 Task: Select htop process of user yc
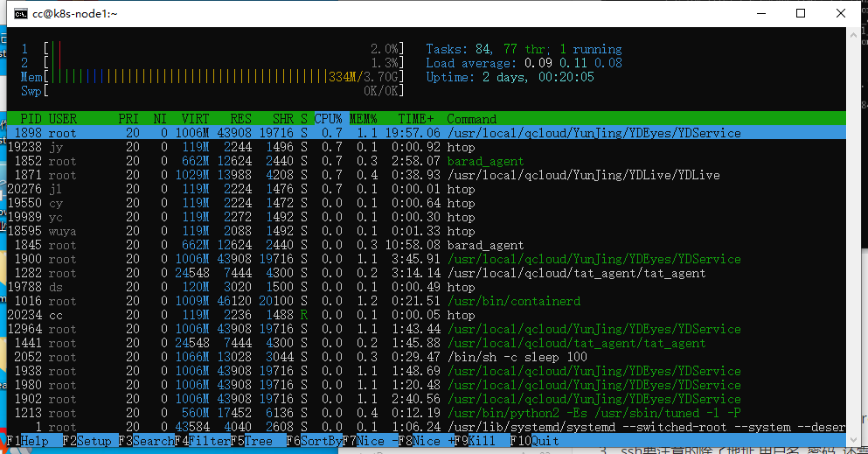(427, 217)
